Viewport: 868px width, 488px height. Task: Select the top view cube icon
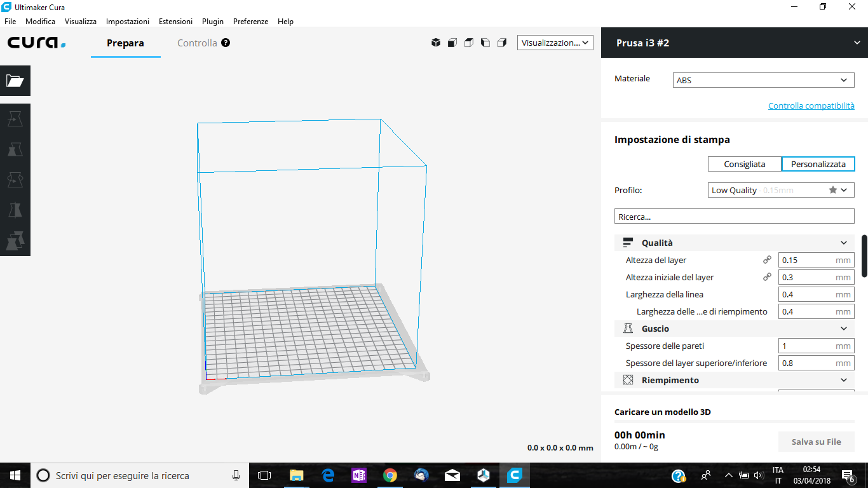(x=469, y=43)
